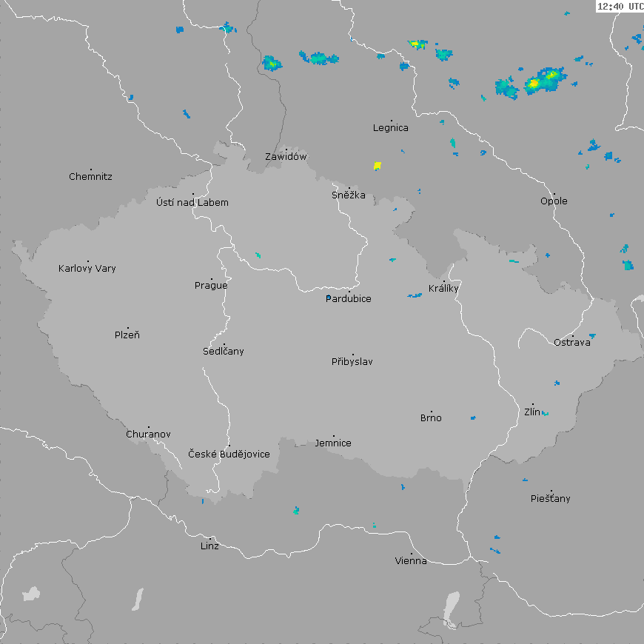Image resolution: width=644 pixels, height=644 pixels.
Task: Click the České Budějovice label
Action: 229,455
